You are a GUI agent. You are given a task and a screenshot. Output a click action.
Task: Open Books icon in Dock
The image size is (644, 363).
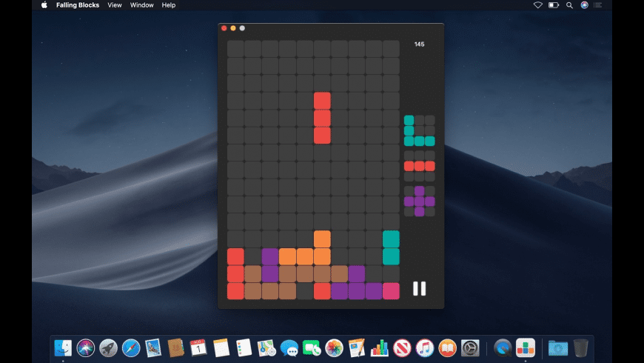447,348
